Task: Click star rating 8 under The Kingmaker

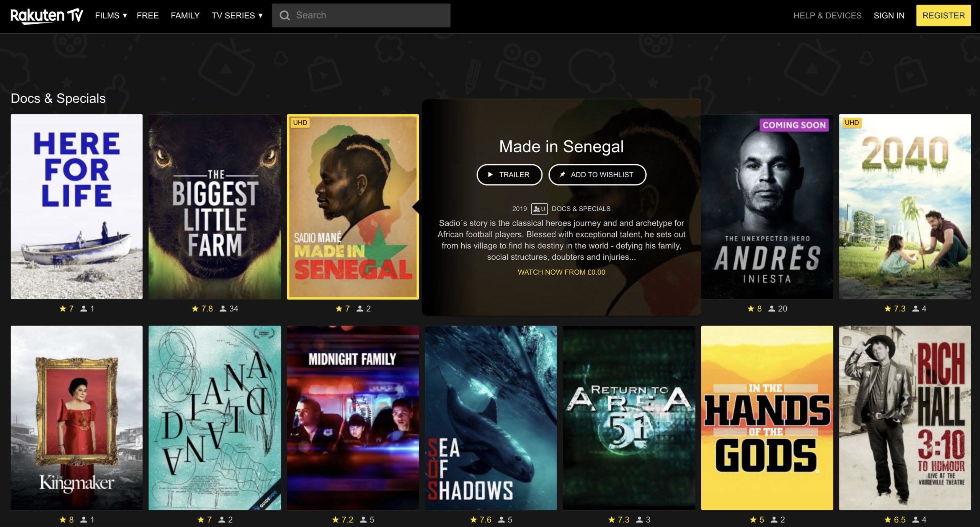Action: tap(67, 520)
